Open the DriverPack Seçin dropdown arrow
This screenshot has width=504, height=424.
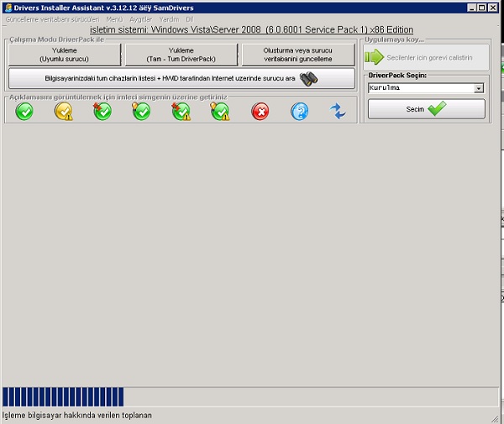pos(479,88)
